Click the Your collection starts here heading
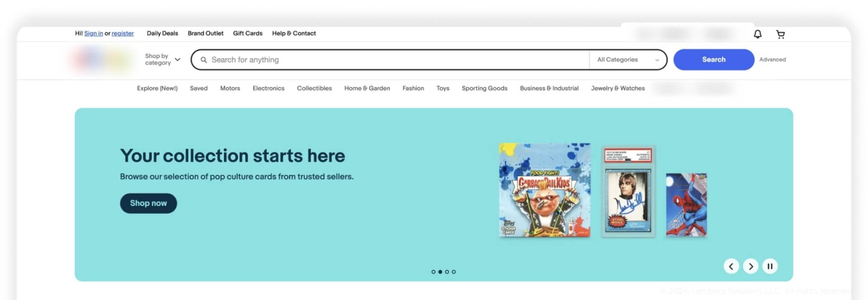Image resolution: width=868 pixels, height=300 pixels. pos(232,156)
